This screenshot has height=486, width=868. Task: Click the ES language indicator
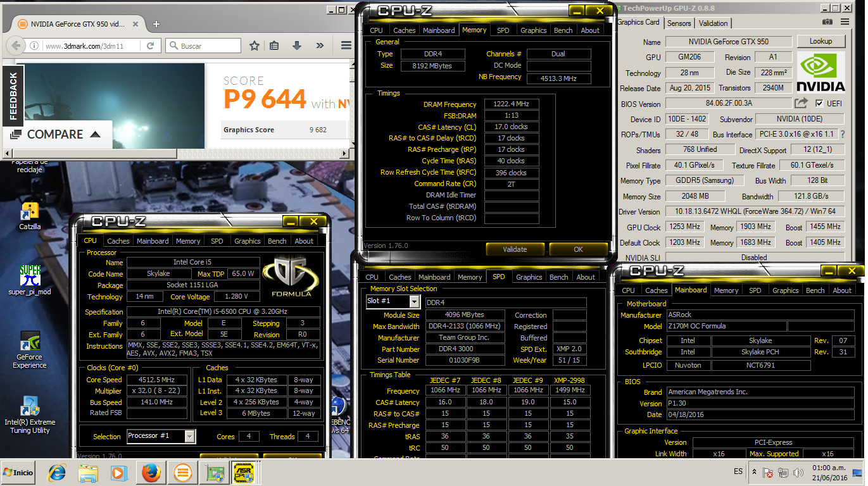tap(738, 472)
